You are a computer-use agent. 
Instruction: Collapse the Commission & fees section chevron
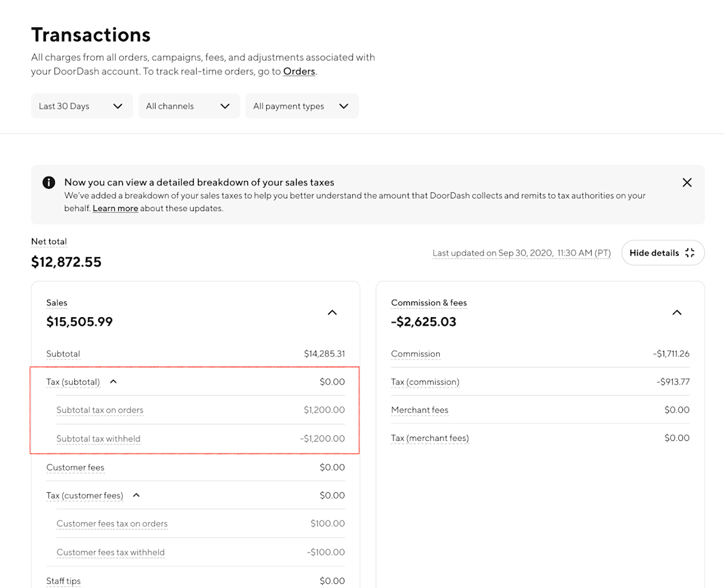point(676,312)
